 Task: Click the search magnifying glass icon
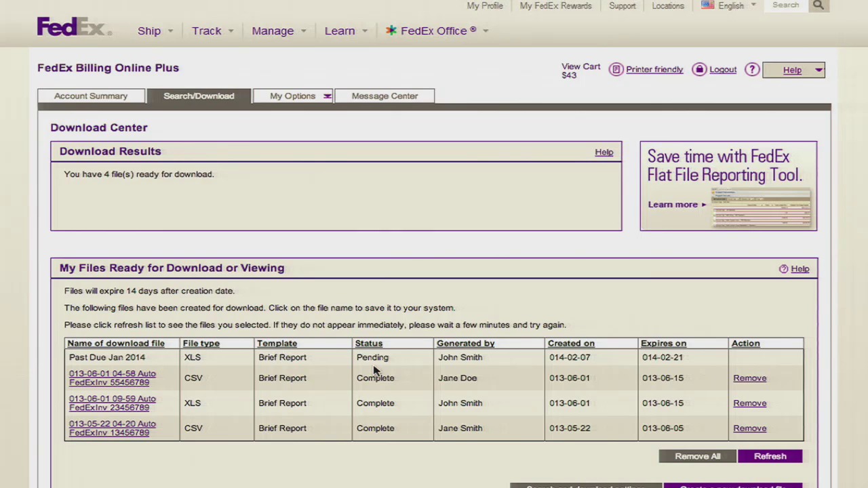(818, 5)
